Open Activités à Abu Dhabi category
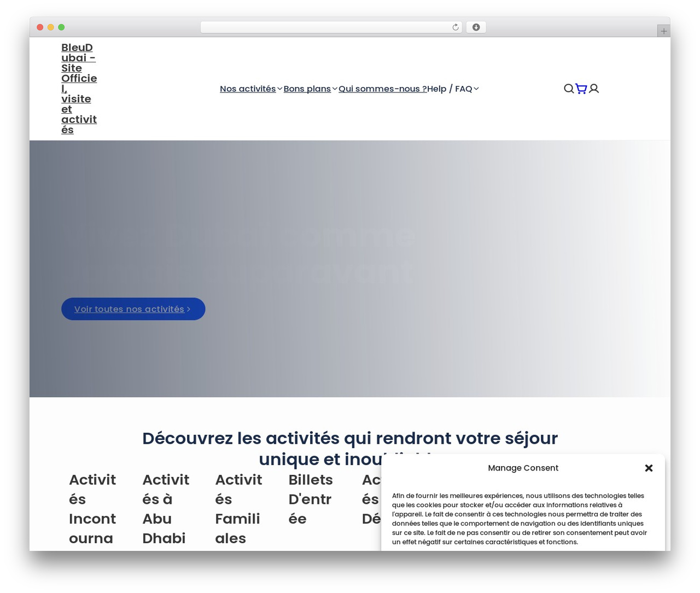The height and width of the screenshot is (593, 700). click(166, 509)
